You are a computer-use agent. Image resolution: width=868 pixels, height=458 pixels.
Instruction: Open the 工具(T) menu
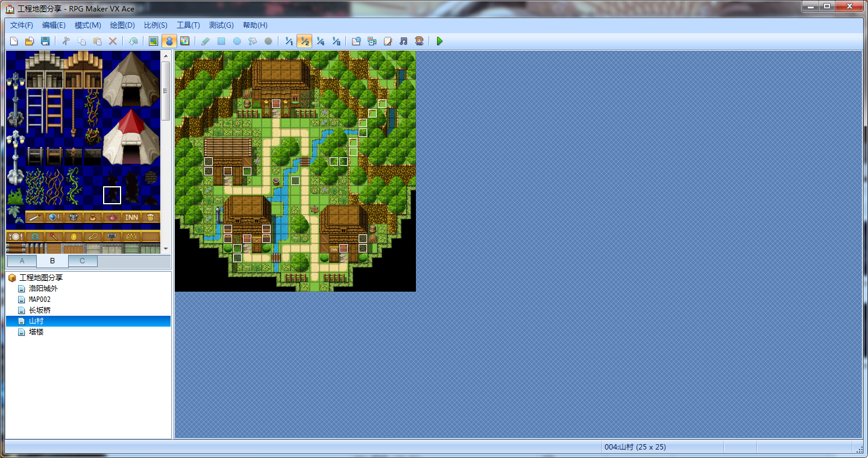[x=188, y=25]
